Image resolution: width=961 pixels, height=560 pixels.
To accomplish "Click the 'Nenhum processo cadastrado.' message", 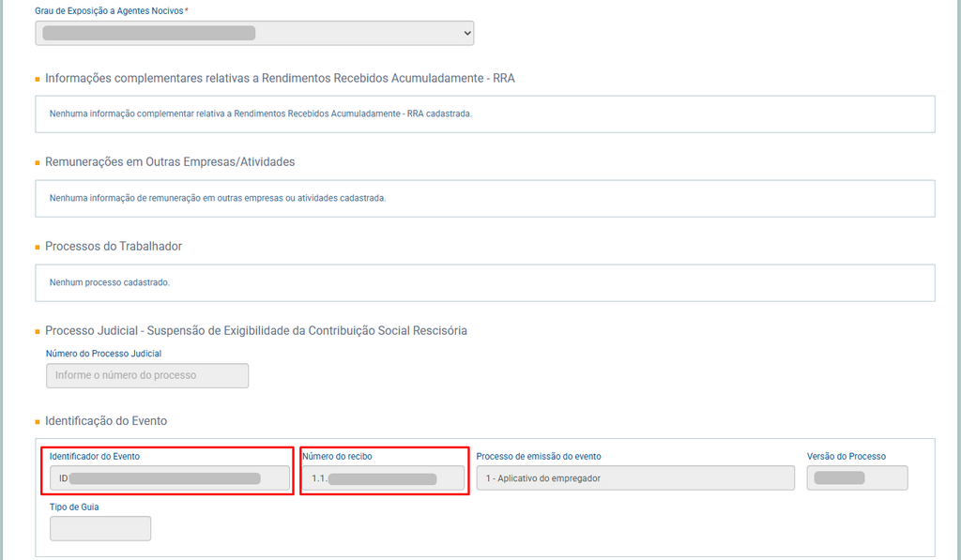I will click(x=109, y=282).
